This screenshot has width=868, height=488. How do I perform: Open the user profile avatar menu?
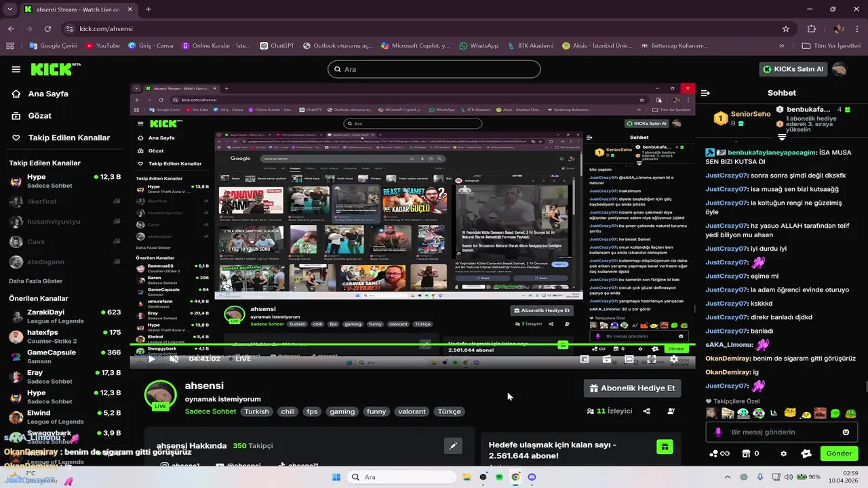(x=840, y=69)
